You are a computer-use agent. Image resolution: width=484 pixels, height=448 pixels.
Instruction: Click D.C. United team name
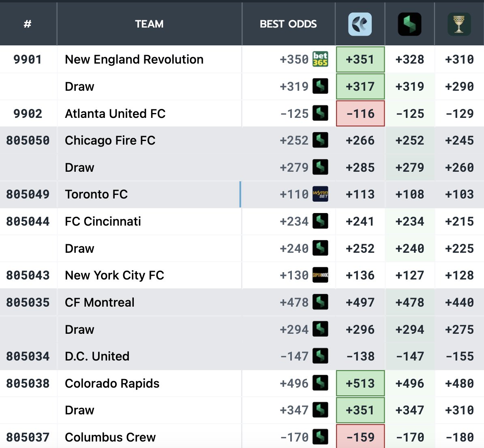pyautogui.click(x=97, y=356)
